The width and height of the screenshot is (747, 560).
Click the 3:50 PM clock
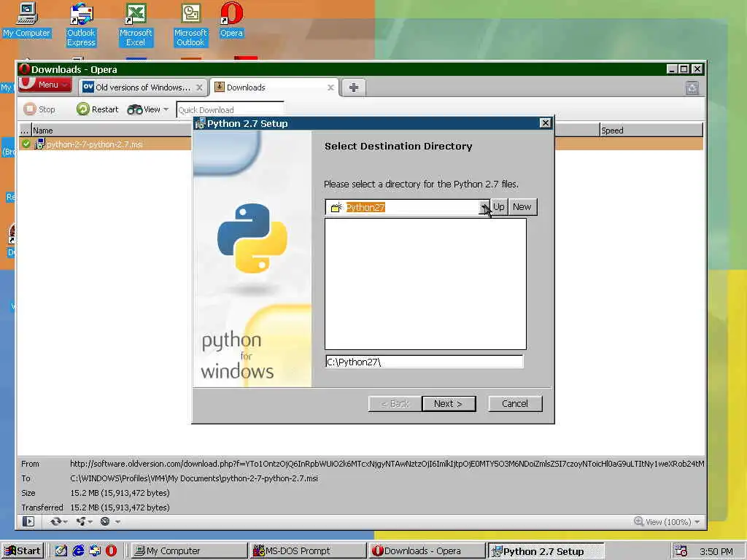coord(716,551)
